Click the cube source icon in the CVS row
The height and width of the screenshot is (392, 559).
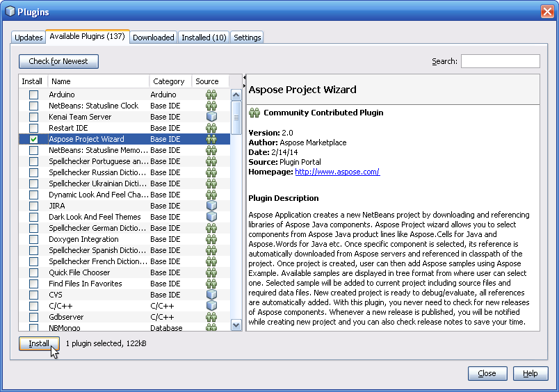(x=211, y=295)
